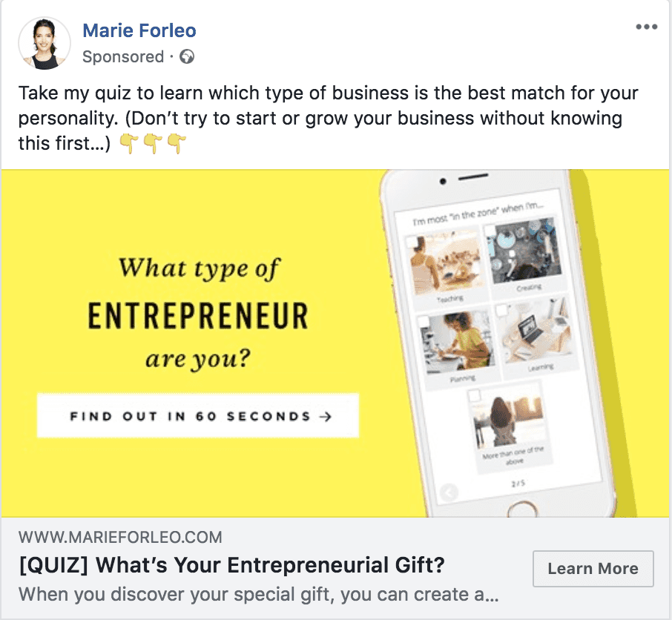
Task: Click the FIND OUT IN 60 SECONDS banner
Action: tap(198, 415)
